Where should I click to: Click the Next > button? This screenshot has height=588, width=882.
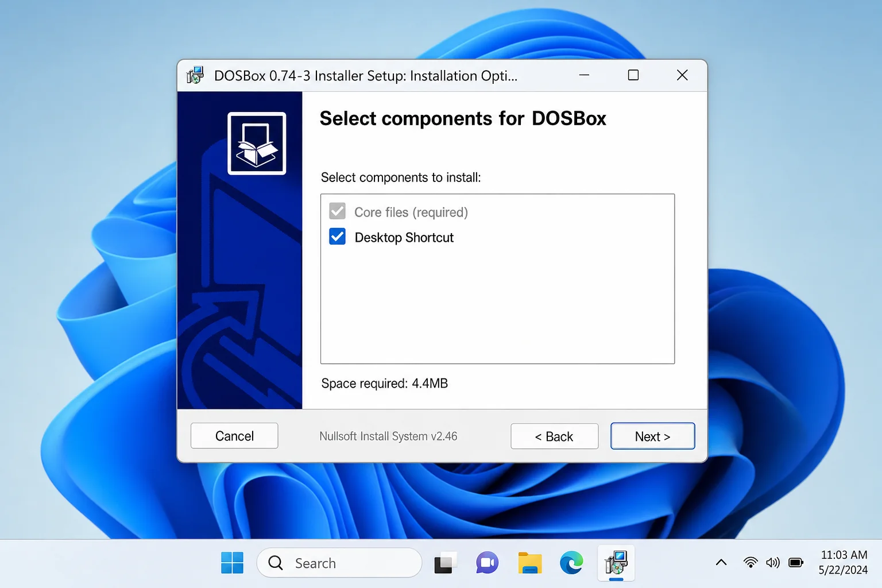(652, 436)
